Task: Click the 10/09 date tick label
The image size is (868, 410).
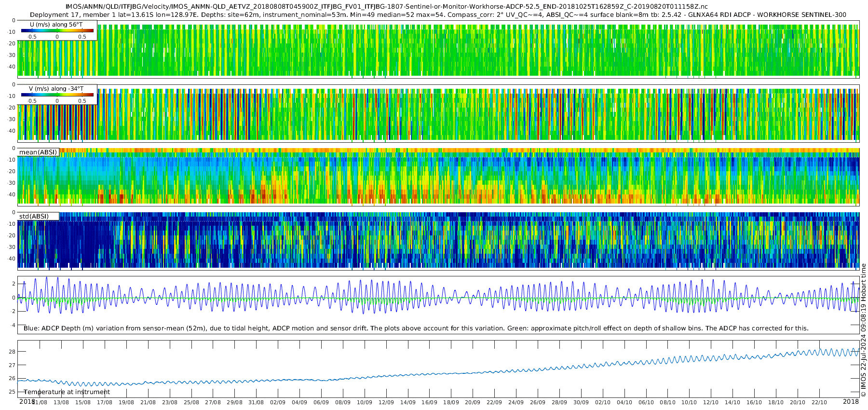Action: click(x=365, y=402)
